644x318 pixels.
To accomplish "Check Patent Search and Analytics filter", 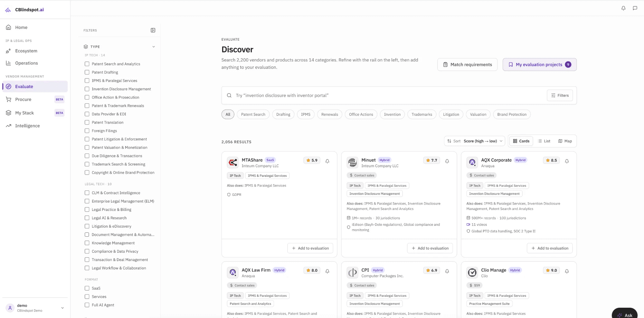I will [87, 64].
